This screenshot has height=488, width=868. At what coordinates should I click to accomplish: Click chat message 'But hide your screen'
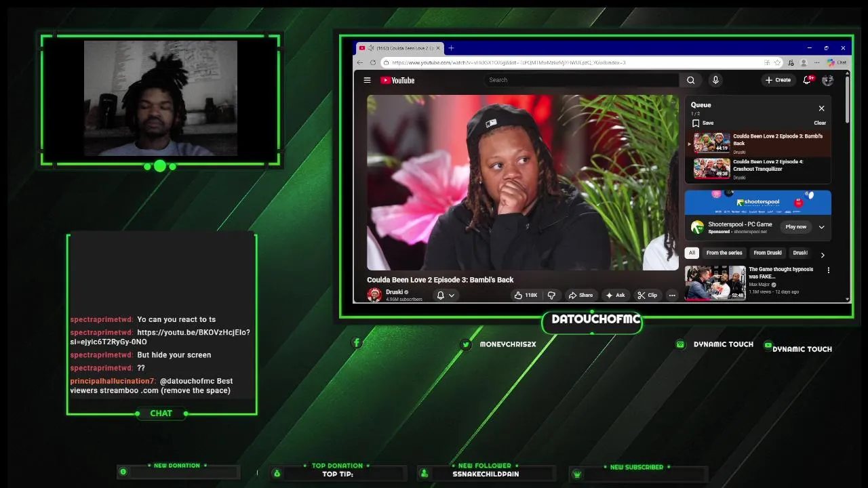pos(174,354)
